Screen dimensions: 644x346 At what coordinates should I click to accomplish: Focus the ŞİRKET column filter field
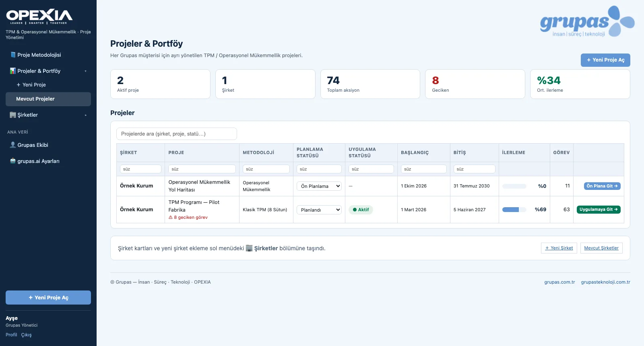click(140, 169)
